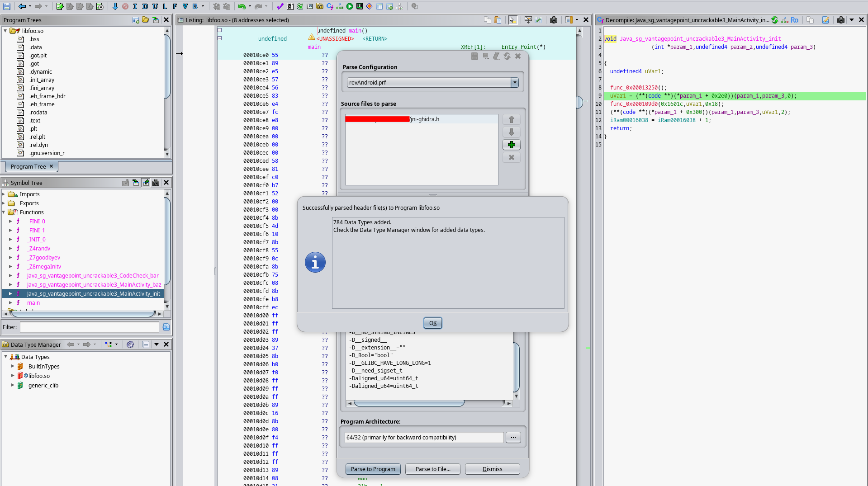This screenshot has width=868, height=486.
Task: Take a snapshot of the Listing window
Action: click(553, 20)
